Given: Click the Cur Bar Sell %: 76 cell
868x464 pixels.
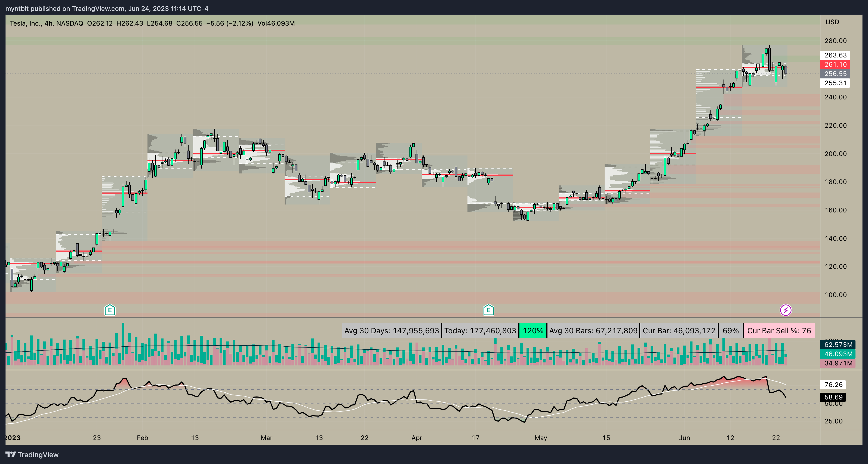Looking at the screenshot, I should pyautogui.click(x=779, y=331).
